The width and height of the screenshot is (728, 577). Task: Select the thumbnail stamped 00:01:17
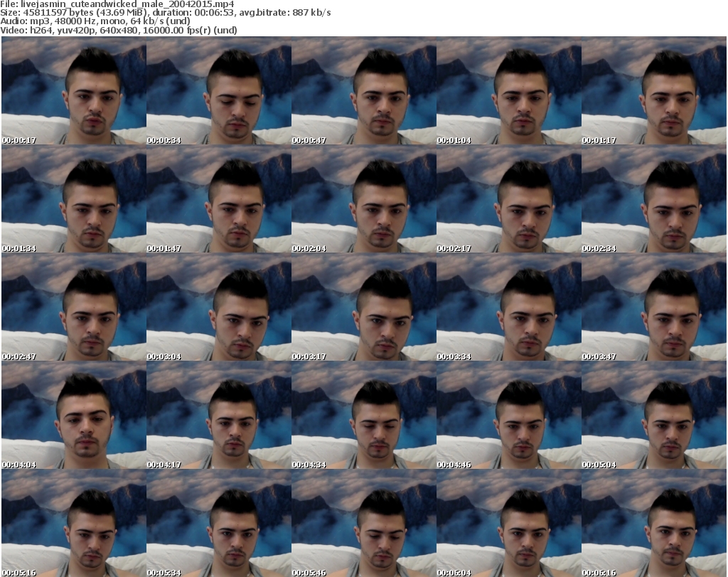[x=654, y=90]
